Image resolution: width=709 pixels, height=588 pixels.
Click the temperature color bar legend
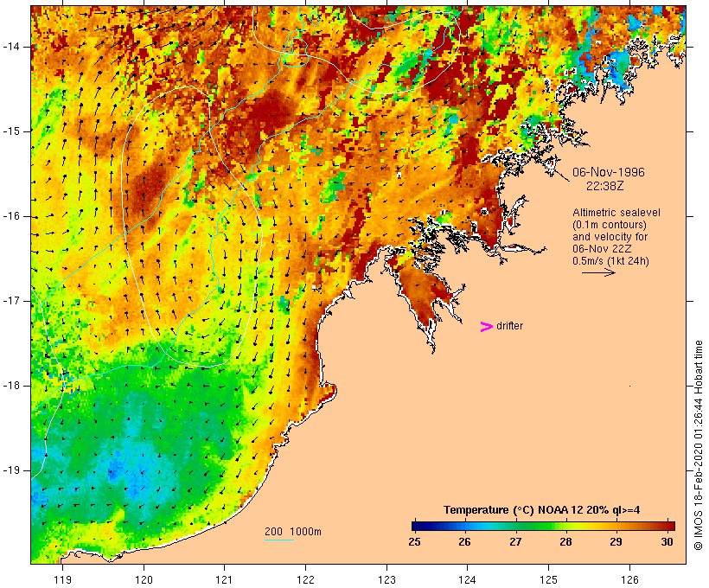543,526
